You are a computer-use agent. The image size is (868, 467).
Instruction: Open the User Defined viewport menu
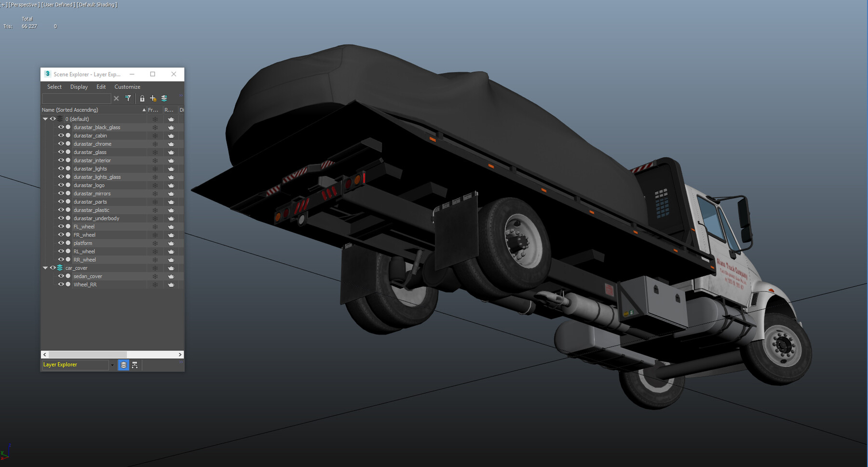click(x=58, y=5)
